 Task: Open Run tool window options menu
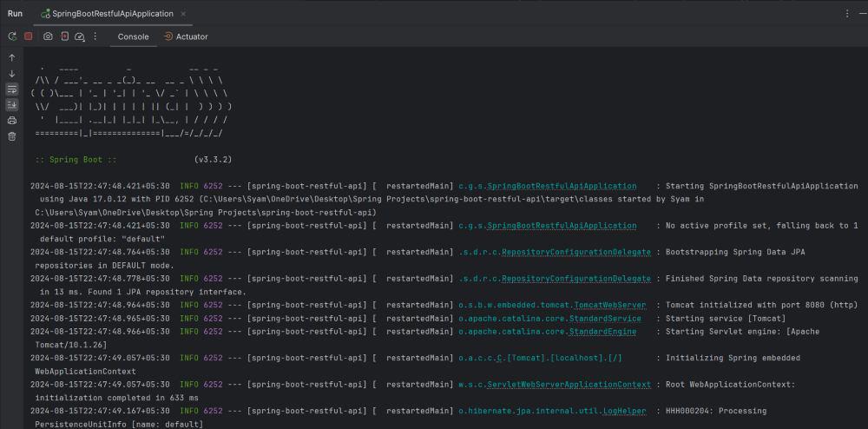847,13
